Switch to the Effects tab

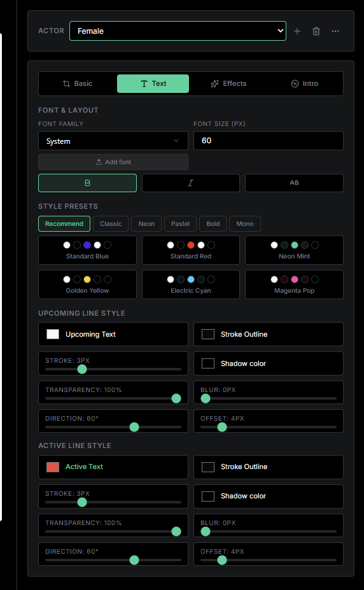(x=228, y=83)
